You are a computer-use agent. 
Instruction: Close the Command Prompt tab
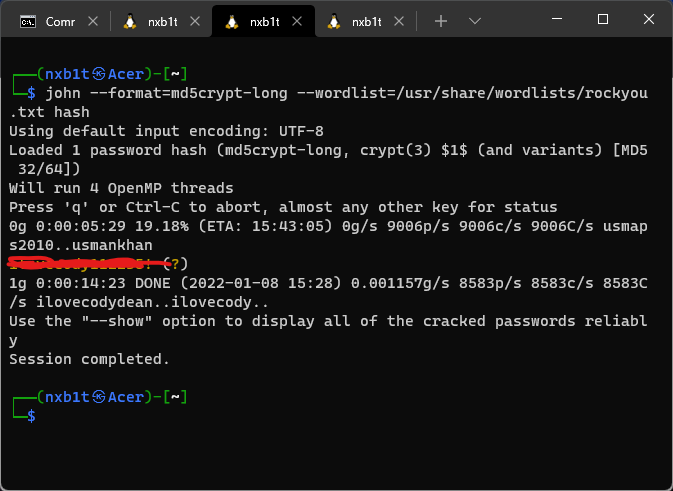click(93, 21)
